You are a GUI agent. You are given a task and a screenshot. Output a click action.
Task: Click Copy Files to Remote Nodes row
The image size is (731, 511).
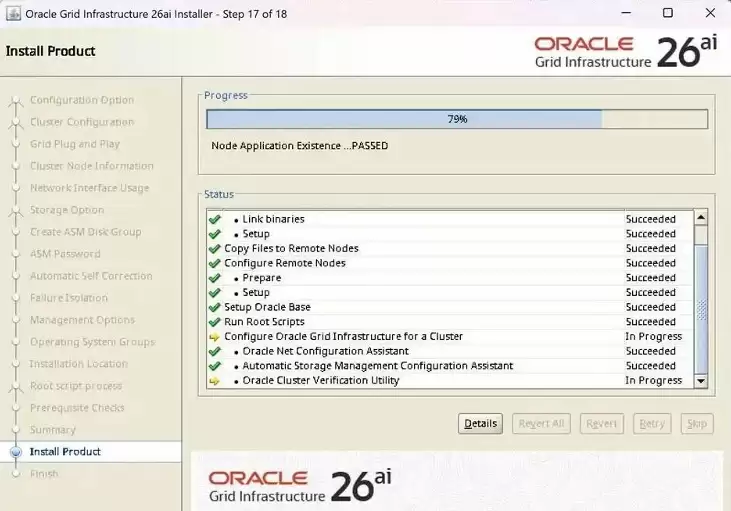coord(450,249)
